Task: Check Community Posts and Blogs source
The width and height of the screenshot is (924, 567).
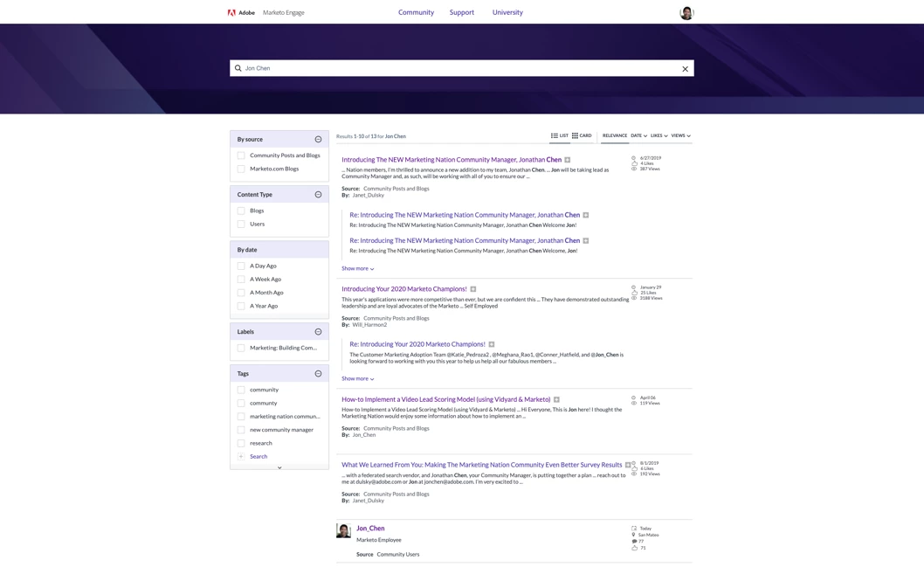Action: pyautogui.click(x=241, y=156)
